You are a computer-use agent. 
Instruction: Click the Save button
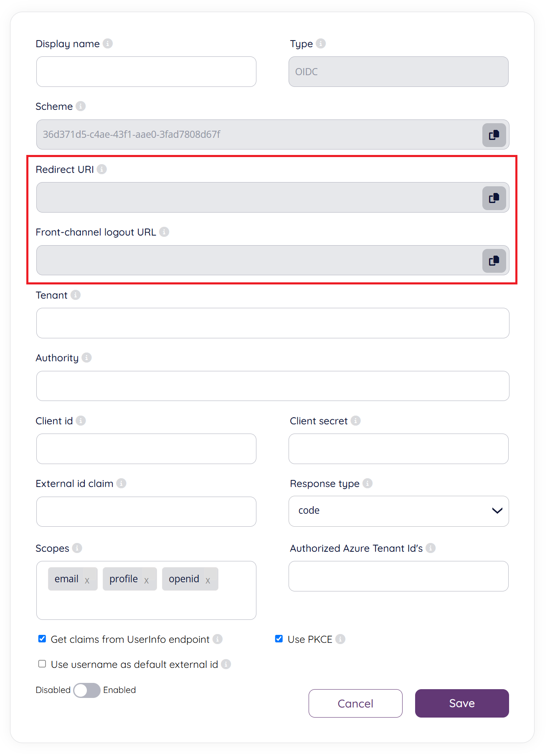point(461,703)
